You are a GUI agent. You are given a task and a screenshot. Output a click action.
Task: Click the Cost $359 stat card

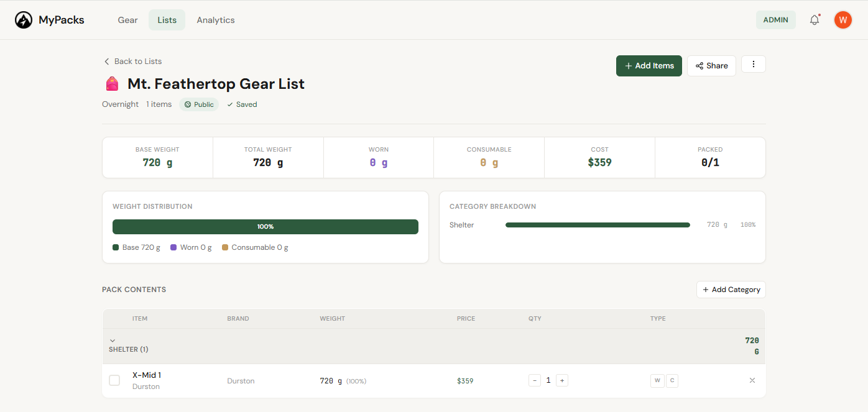tap(599, 157)
